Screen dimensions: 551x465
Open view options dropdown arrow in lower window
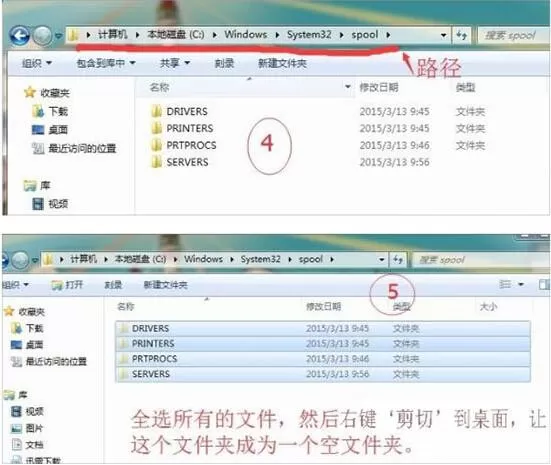[x=521, y=284]
